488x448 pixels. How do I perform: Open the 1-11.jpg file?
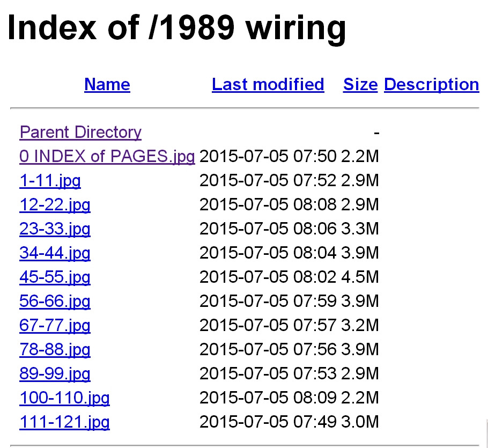50,181
